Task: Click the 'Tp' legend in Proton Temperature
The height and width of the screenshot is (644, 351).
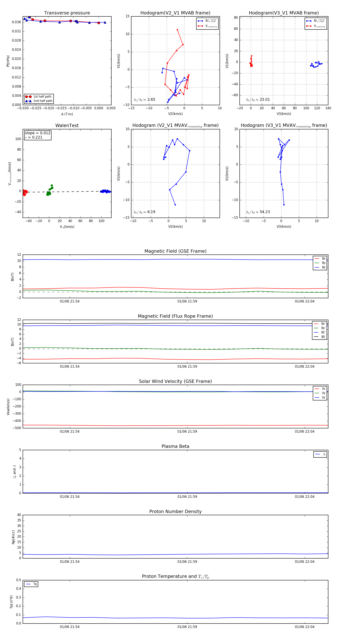Action: pyautogui.click(x=31, y=584)
